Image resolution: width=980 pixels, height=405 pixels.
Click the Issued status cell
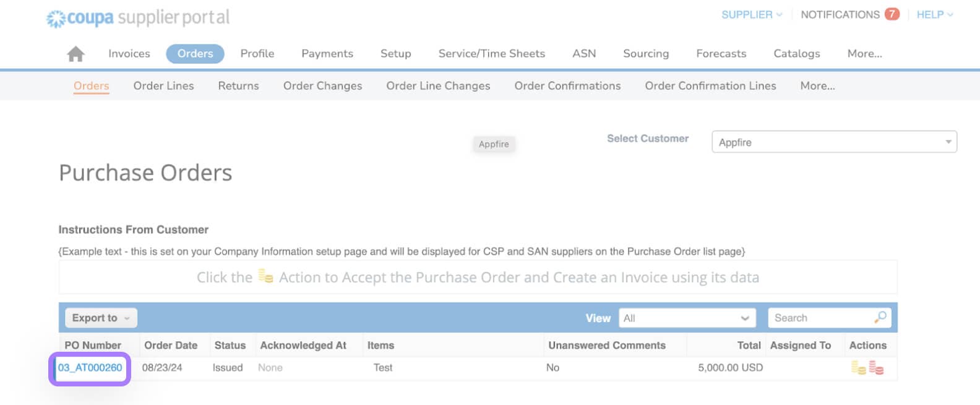click(x=228, y=368)
